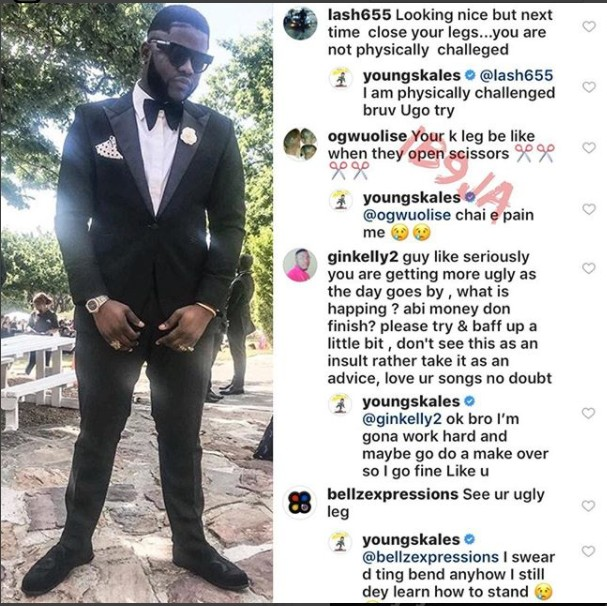Like youngskales' reply to ginkelly2
This screenshot has width=607, height=606.
[x=588, y=413]
